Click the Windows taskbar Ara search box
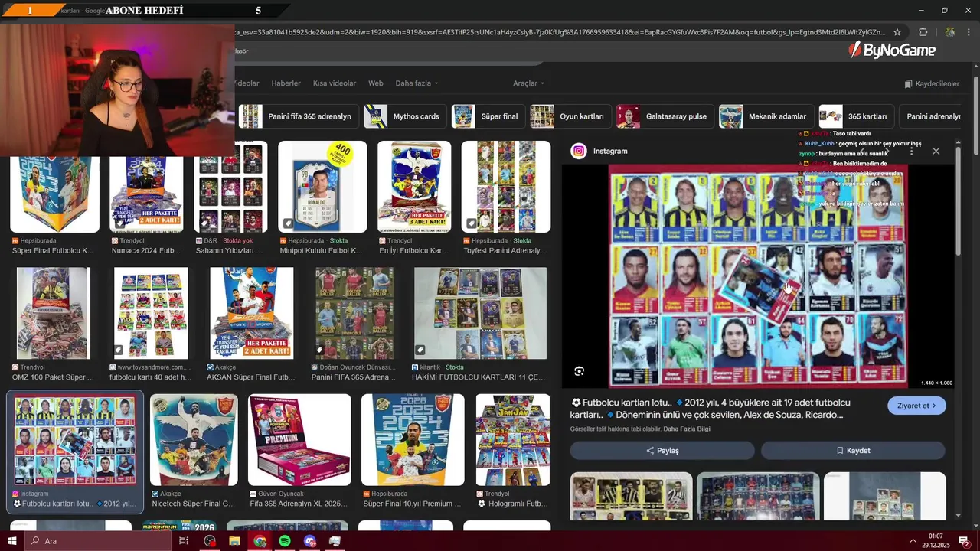The image size is (980, 551). 99,541
